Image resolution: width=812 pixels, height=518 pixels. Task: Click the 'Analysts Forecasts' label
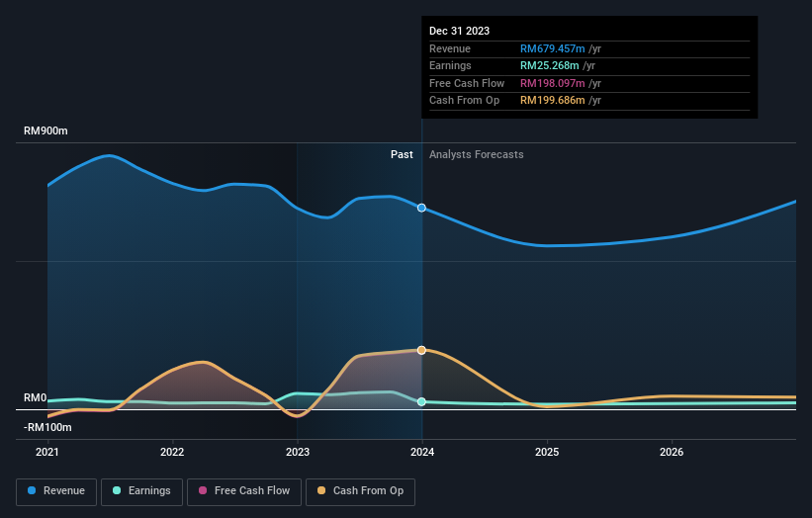click(476, 154)
